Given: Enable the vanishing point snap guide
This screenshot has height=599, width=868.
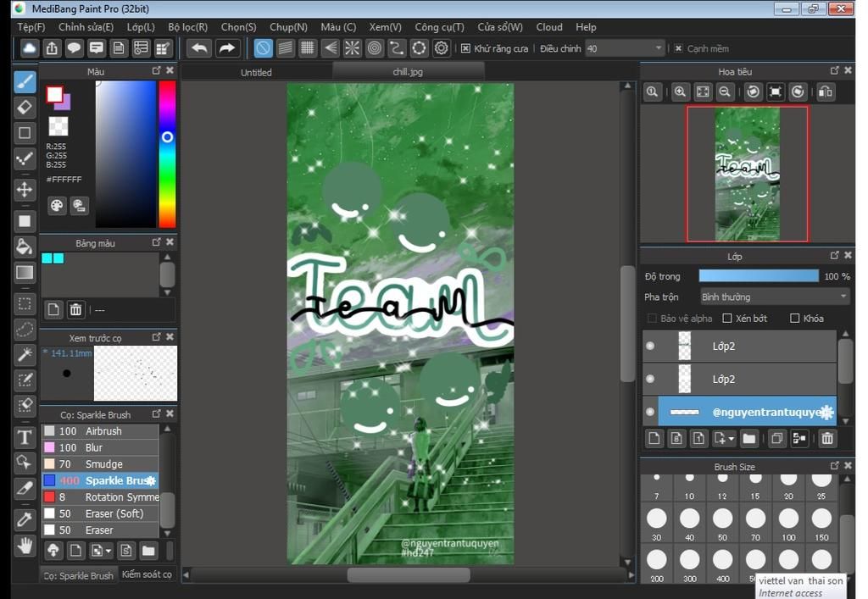Looking at the screenshot, I should (330, 48).
